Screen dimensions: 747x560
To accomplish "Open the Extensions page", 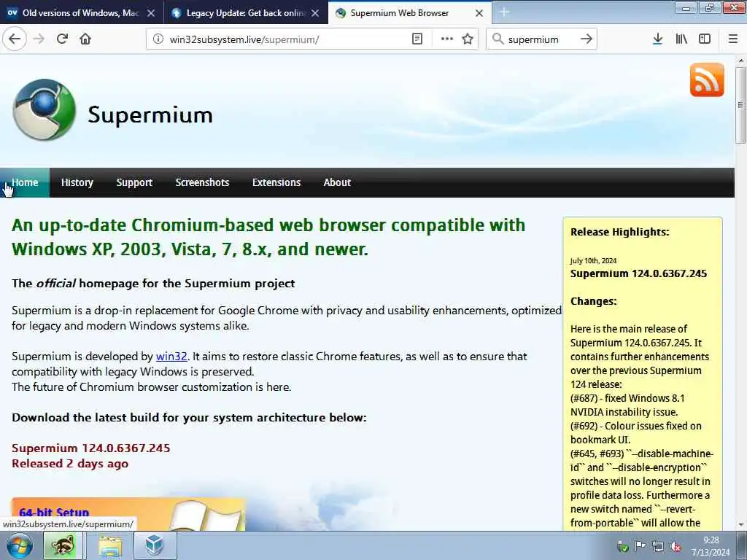I will click(276, 182).
